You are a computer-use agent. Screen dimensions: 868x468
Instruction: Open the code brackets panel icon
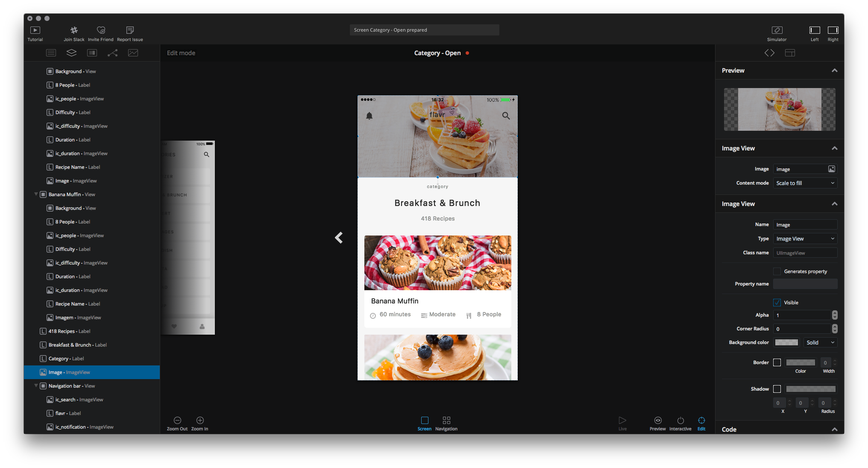pyautogui.click(x=769, y=53)
